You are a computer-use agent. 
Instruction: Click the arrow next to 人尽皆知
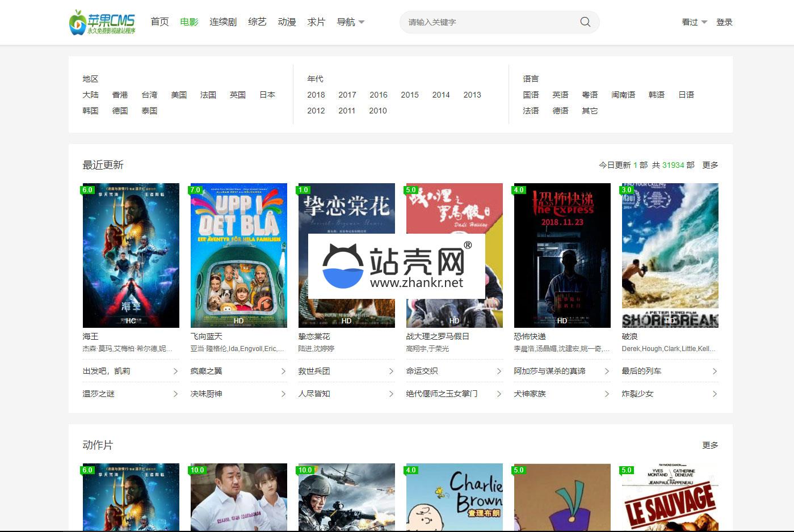coord(391,394)
